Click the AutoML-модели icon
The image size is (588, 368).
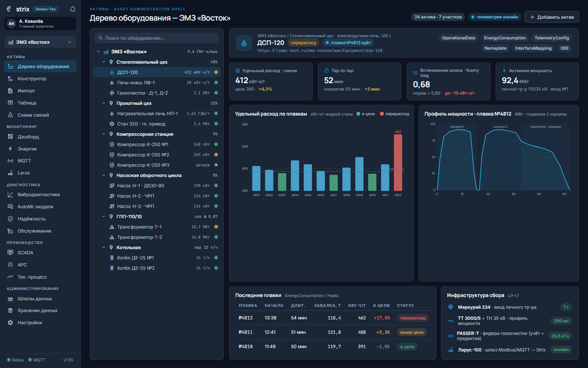[10, 207]
